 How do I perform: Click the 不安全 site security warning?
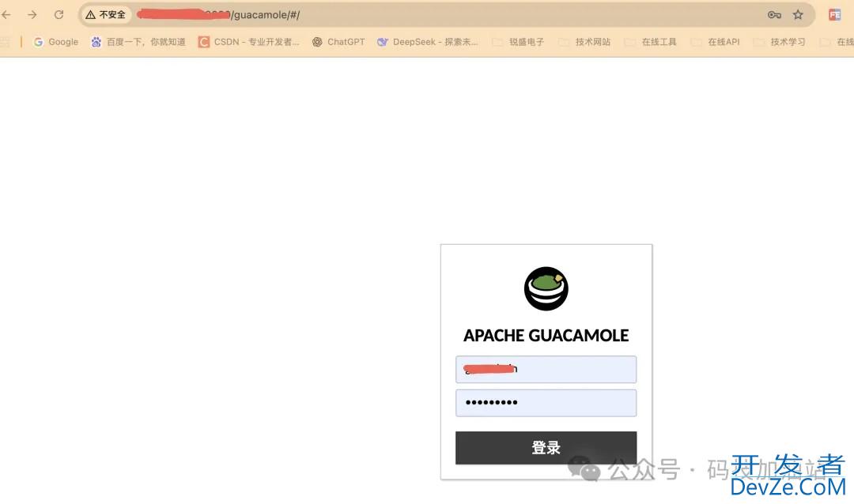pyautogui.click(x=106, y=14)
